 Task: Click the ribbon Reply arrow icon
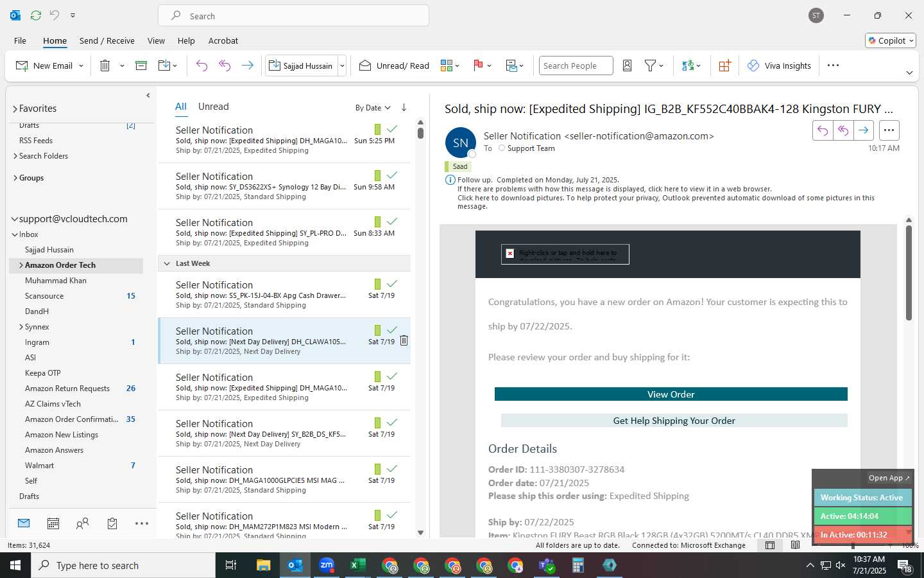[201, 66]
